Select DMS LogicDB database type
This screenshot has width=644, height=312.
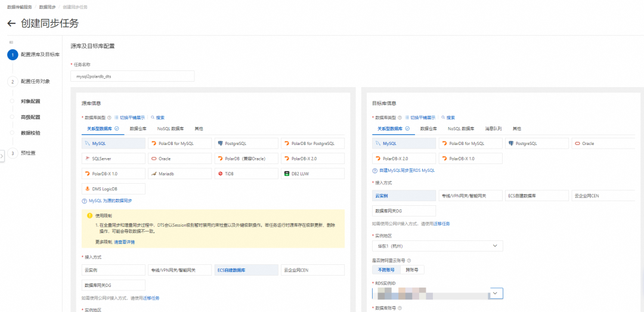pos(114,189)
